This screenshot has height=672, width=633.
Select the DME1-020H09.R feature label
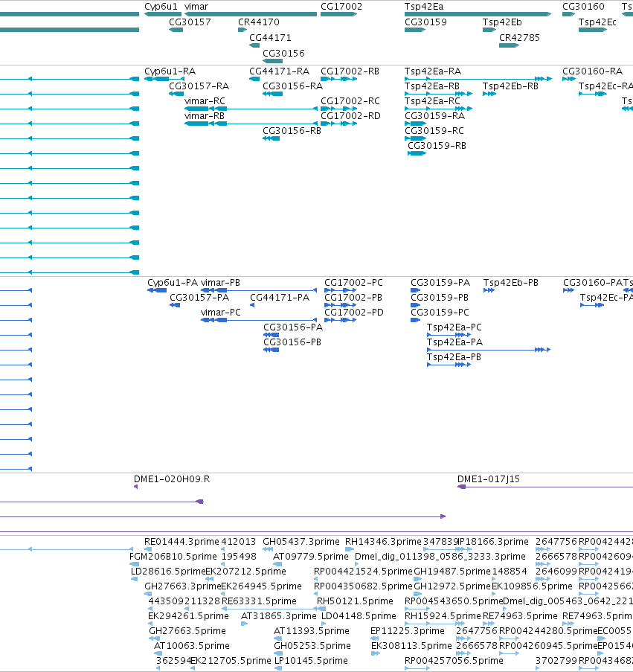coord(172,479)
